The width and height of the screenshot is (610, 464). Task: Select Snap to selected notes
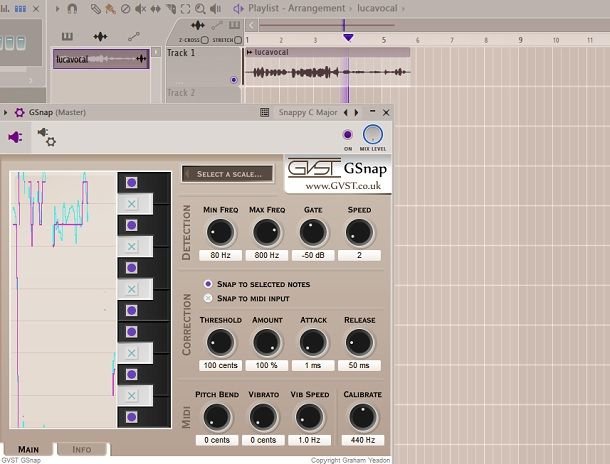click(x=208, y=284)
